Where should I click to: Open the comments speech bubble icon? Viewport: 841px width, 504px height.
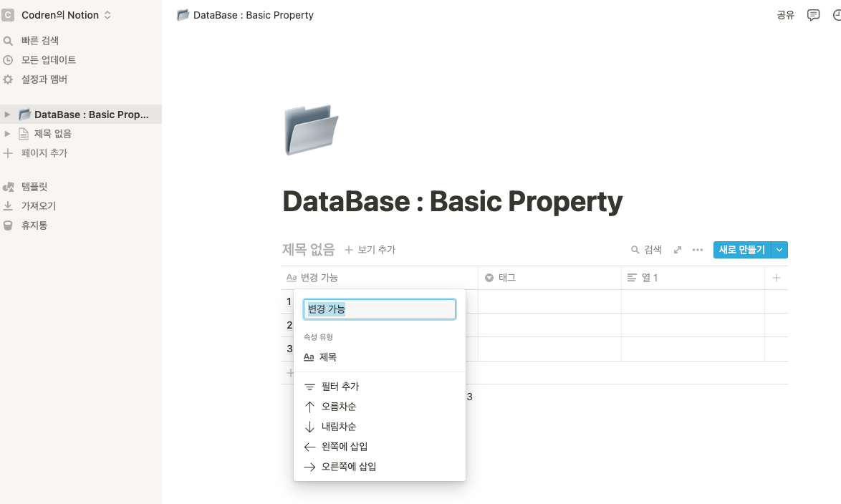[x=813, y=15]
